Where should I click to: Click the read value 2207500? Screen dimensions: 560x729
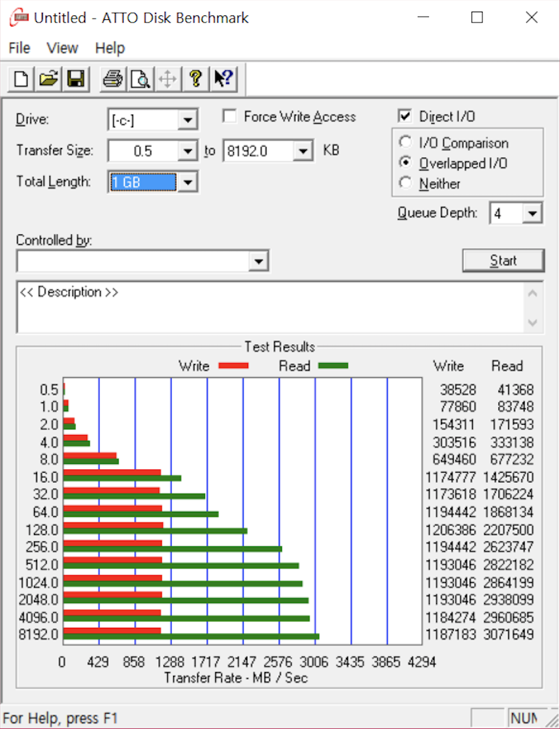click(508, 530)
